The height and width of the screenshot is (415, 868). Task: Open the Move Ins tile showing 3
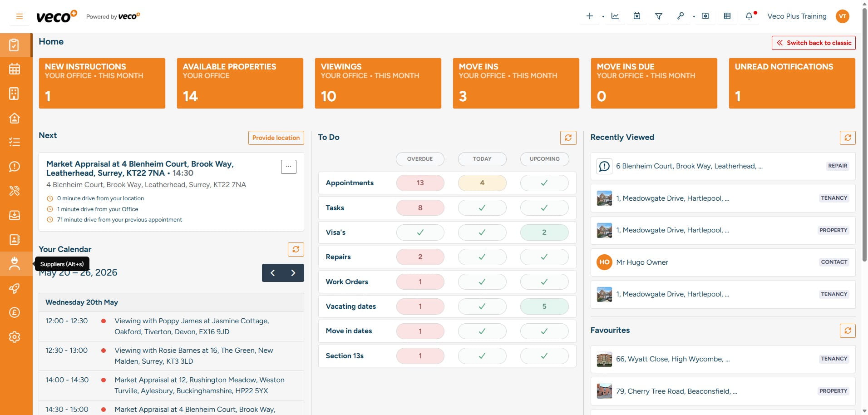coord(516,83)
